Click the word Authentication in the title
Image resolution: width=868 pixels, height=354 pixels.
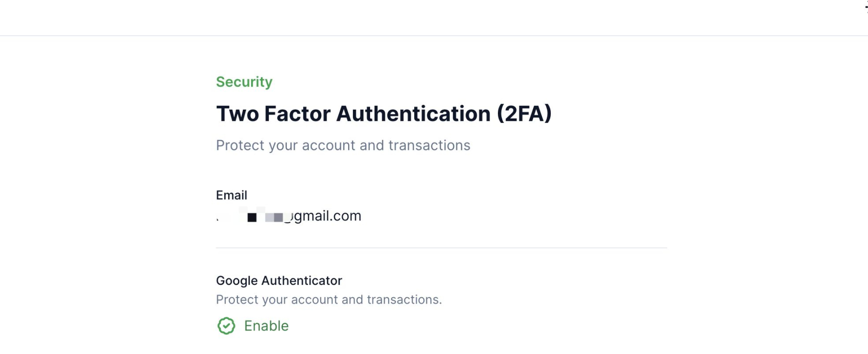[413, 114]
